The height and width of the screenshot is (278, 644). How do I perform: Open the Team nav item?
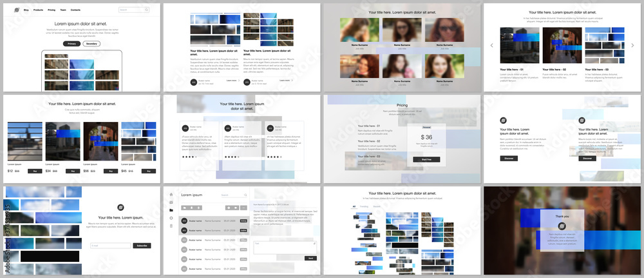[x=63, y=10]
